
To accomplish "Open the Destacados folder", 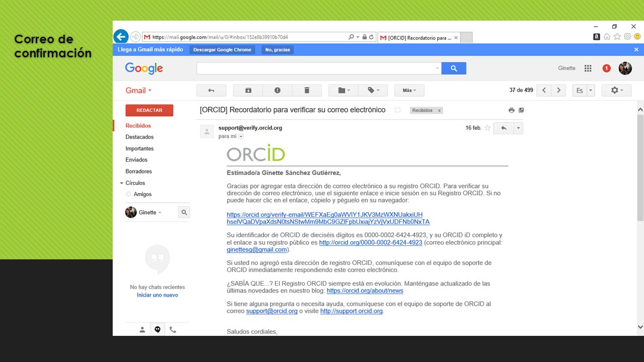I will tap(139, 137).
